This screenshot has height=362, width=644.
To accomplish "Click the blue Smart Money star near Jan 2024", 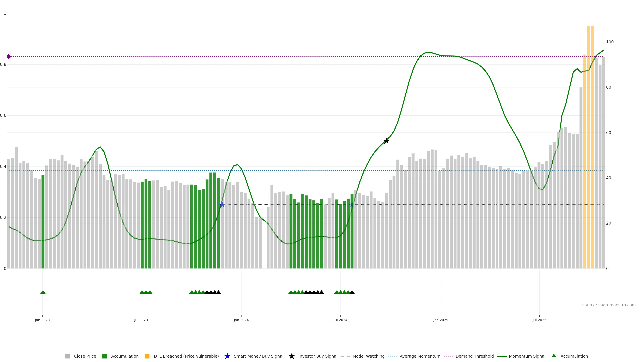I will coord(222,205).
